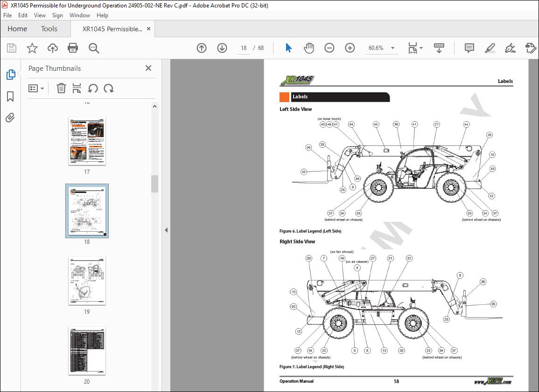Click the www.XMFG.com footer link
539x392 pixels.
[x=493, y=381]
